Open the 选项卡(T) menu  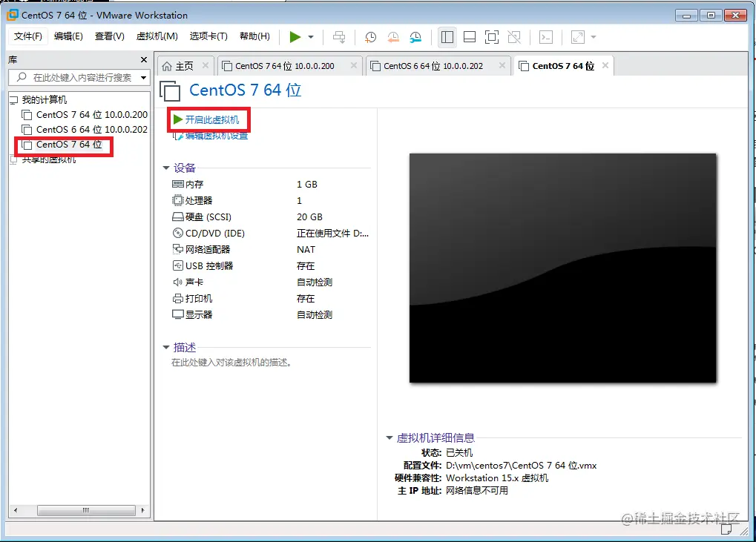(x=208, y=36)
